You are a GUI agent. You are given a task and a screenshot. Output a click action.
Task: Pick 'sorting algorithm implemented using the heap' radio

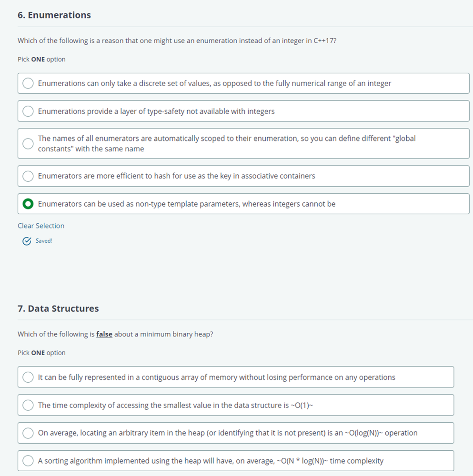pos(28,461)
